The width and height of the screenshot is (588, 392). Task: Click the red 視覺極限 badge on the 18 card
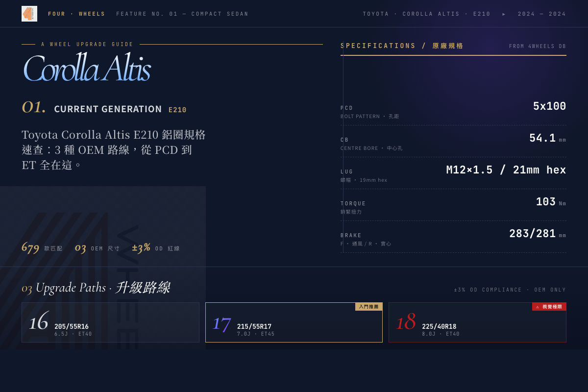[x=549, y=307]
